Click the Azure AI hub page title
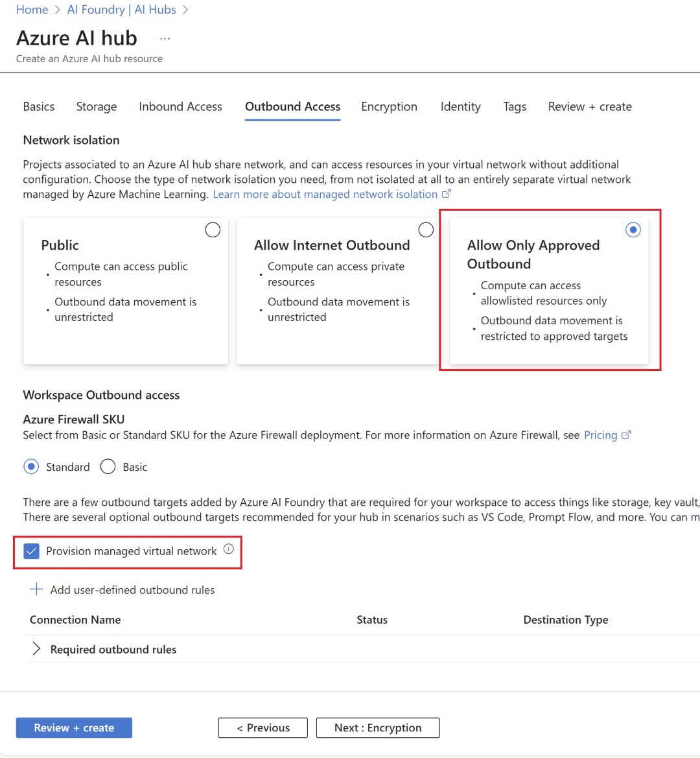Screen dimensions: 700x758 pos(76,38)
